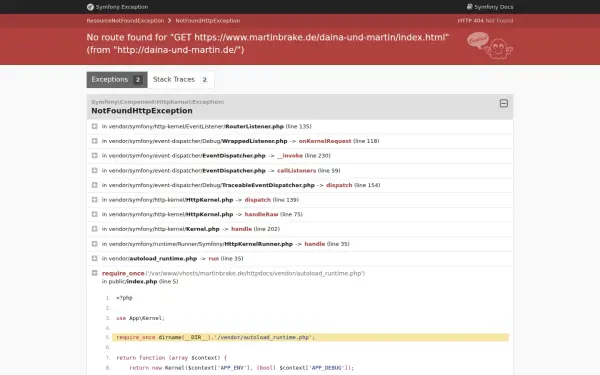Switch to the Stack Traces tab
600x375 pixels.
[181, 80]
